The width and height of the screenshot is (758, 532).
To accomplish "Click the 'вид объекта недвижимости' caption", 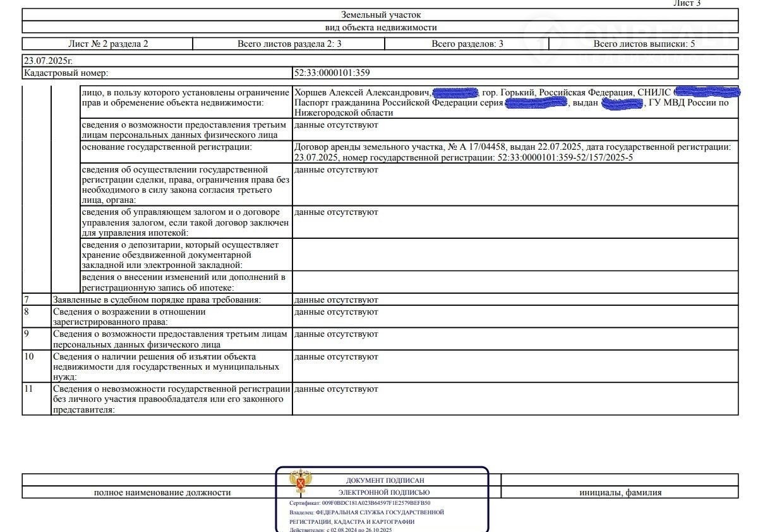I will 380,27.
